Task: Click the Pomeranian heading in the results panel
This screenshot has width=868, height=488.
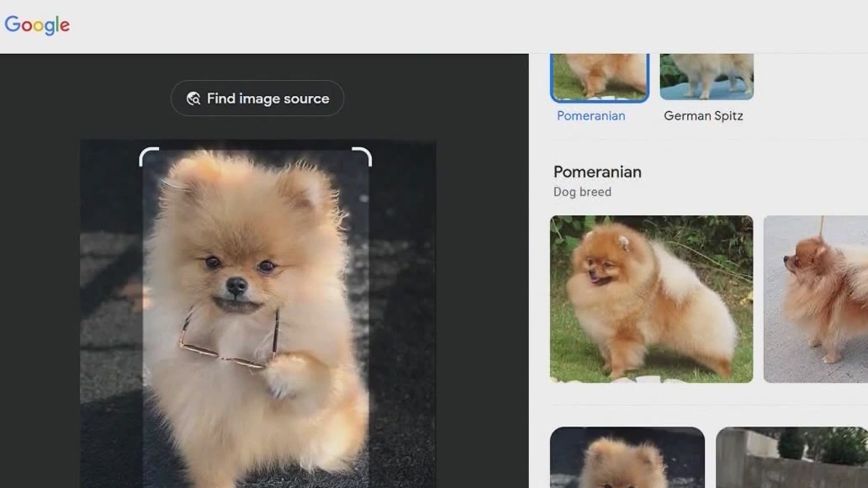Action: pos(597,172)
